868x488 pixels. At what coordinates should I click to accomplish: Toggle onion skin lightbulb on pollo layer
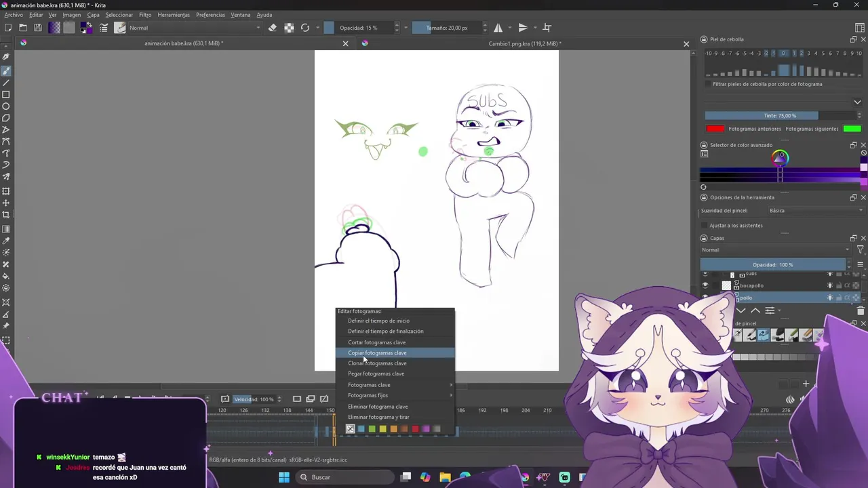coord(829,298)
